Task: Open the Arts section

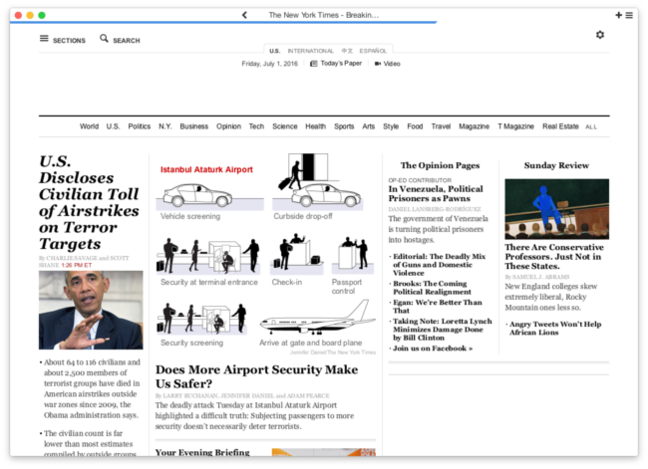Action: click(369, 126)
